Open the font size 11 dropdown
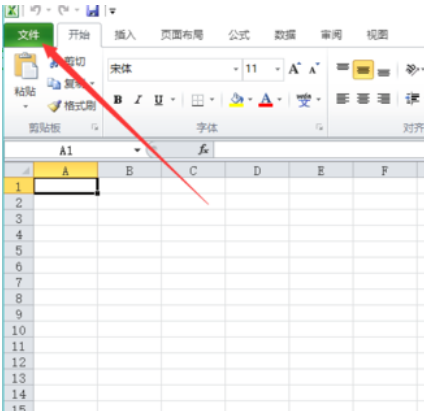This screenshot has height=411, width=424. click(277, 69)
